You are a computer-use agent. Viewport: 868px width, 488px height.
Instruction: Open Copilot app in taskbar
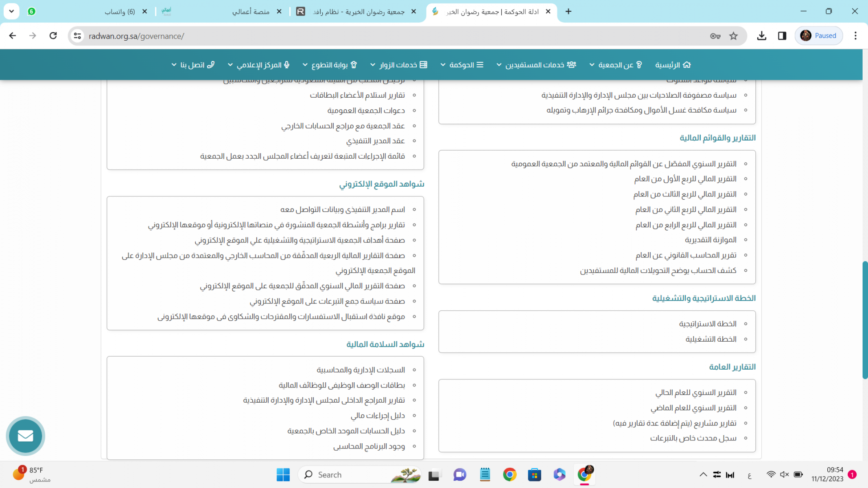click(559, 475)
